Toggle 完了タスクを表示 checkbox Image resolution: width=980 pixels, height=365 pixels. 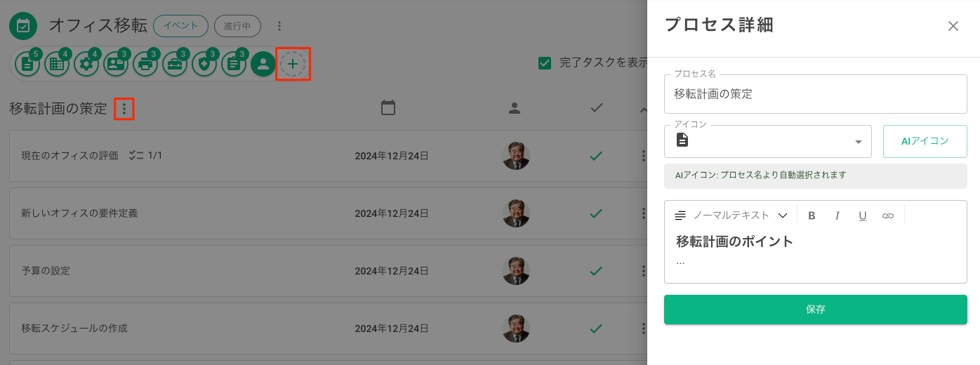(x=545, y=63)
